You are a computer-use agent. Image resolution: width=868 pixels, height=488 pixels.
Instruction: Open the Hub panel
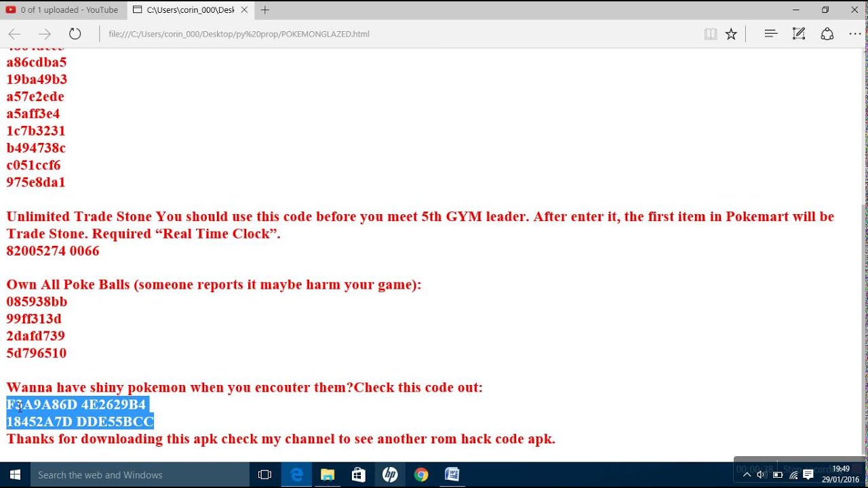770,33
